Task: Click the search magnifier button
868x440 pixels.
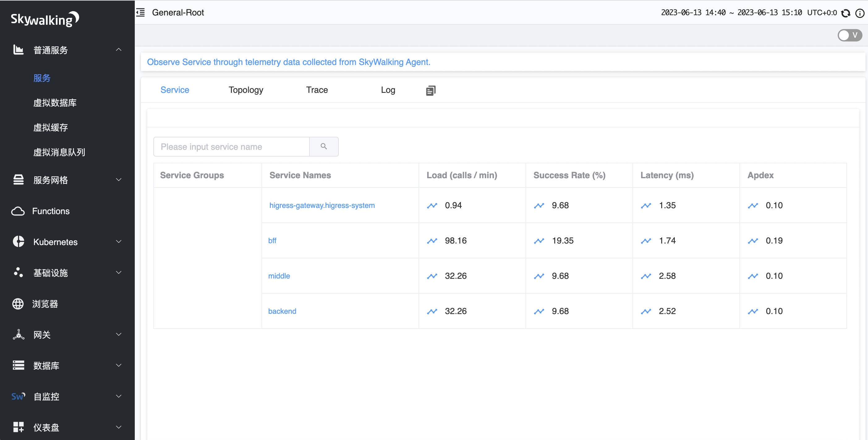Action: [324, 146]
